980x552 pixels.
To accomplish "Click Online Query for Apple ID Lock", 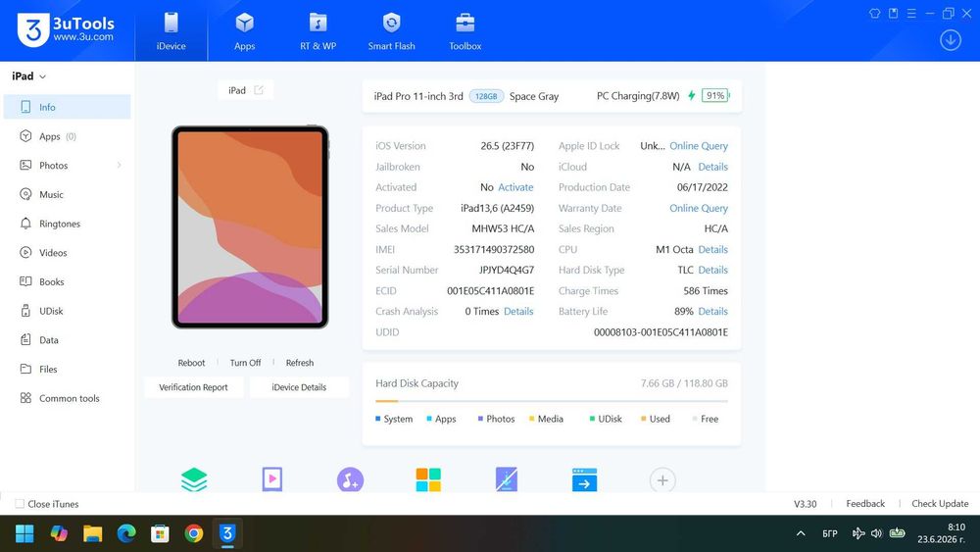I will [x=699, y=146].
